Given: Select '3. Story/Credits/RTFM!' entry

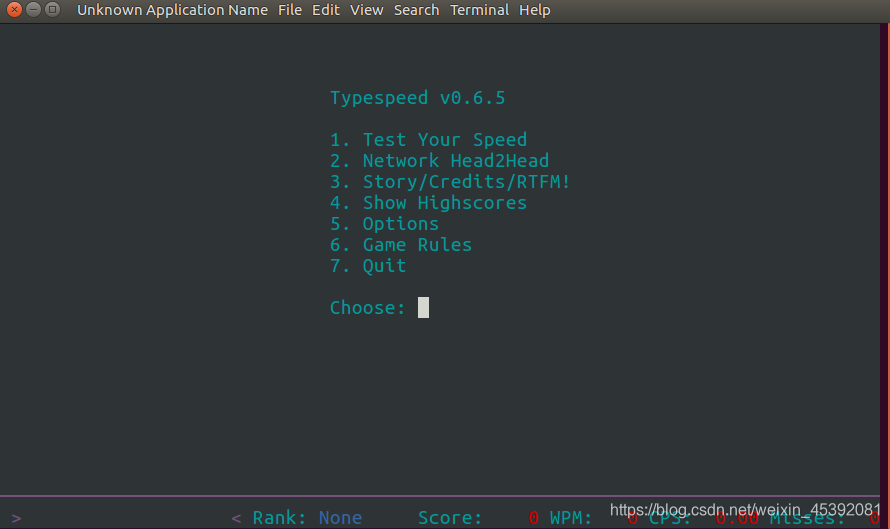Looking at the screenshot, I should click(x=450, y=182).
